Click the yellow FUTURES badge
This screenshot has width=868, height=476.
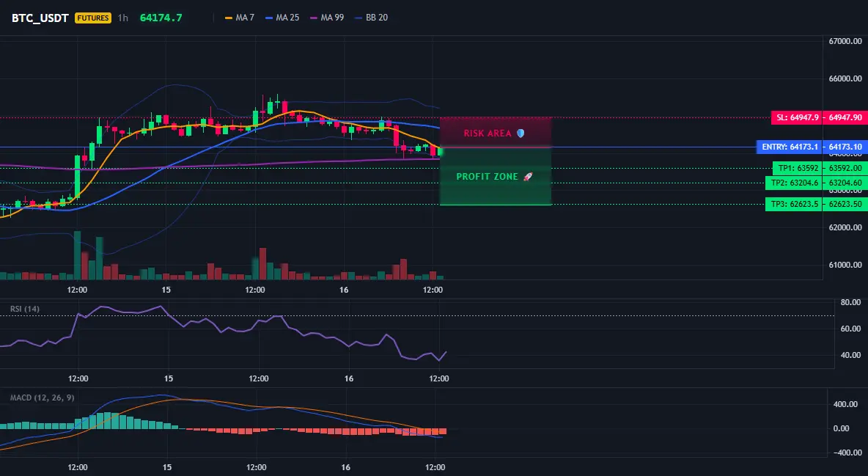pyautogui.click(x=93, y=18)
